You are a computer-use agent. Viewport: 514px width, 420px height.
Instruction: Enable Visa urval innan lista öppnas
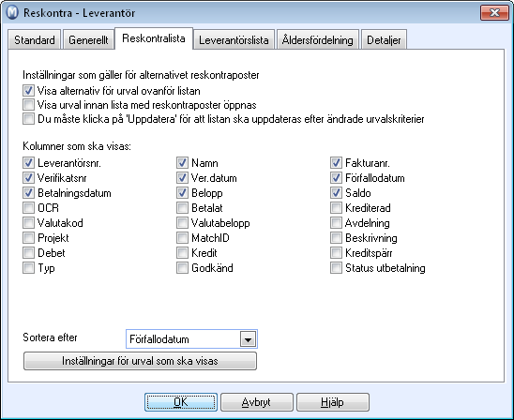pos(28,105)
